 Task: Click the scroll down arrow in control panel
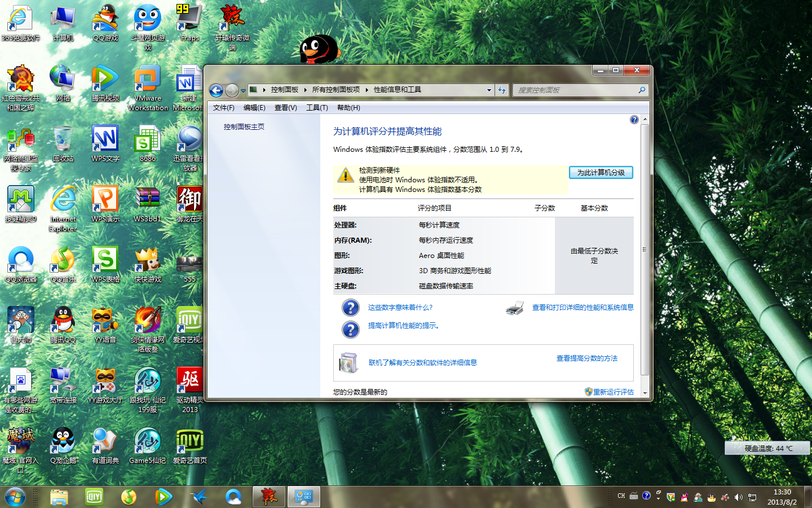click(645, 393)
